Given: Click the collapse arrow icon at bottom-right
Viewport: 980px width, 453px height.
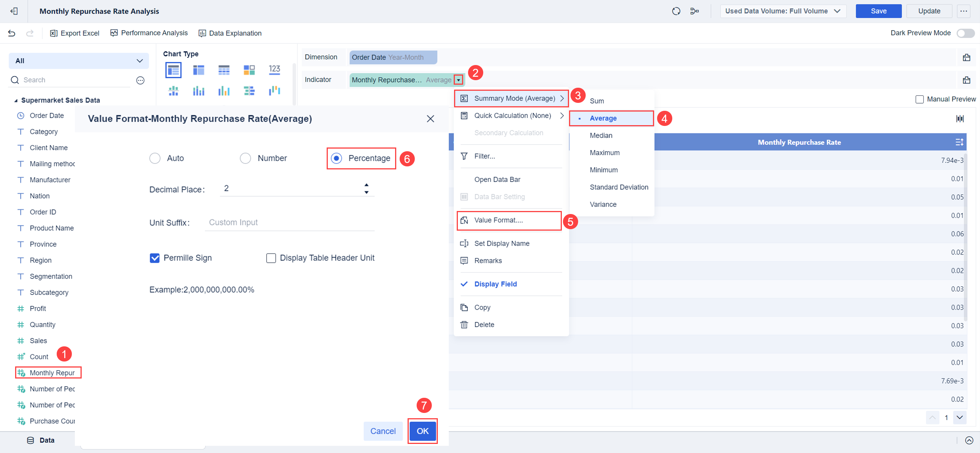Looking at the screenshot, I should (969, 440).
